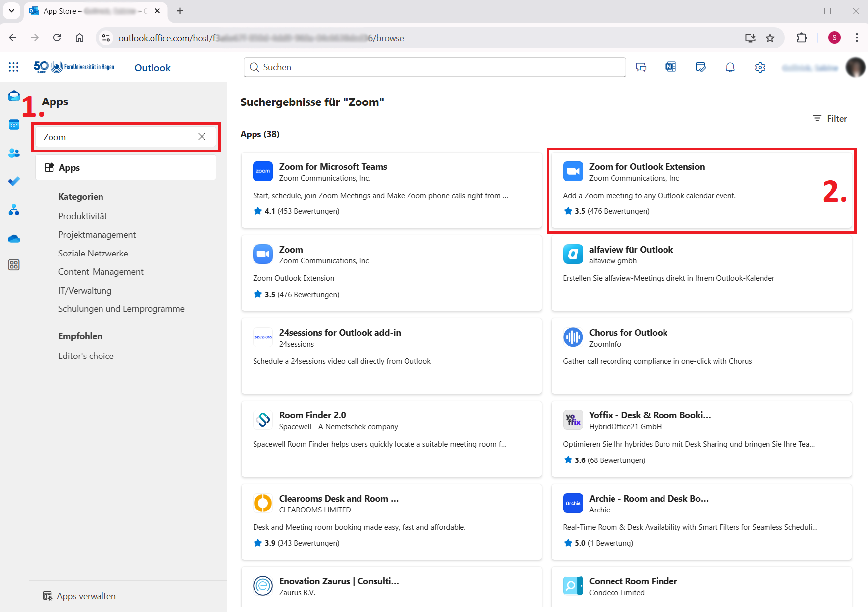
Task: Click 4.1 (453 Bewertungen) rating text
Action: pyautogui.click(x=302, y=211)
